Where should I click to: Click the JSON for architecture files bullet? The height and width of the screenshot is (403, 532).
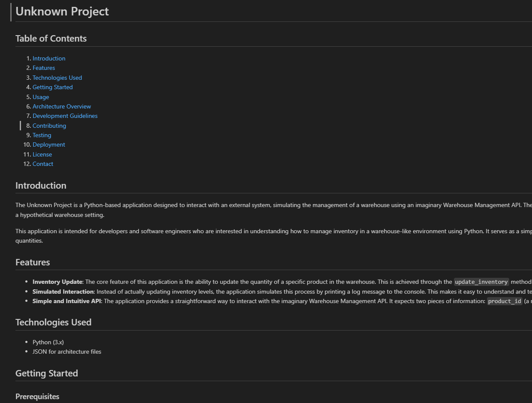(67, 352)
